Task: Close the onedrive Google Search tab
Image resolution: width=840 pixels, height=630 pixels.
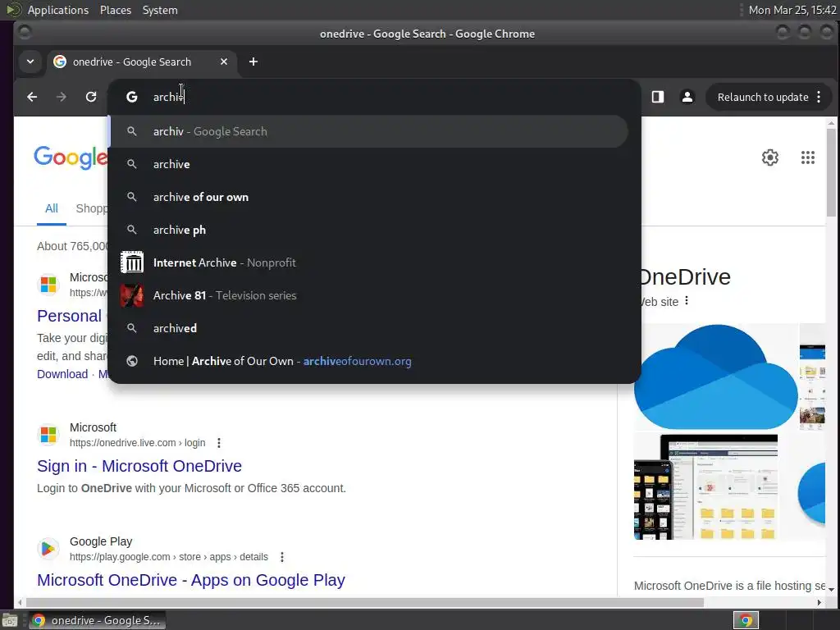Action: point(224,62)
